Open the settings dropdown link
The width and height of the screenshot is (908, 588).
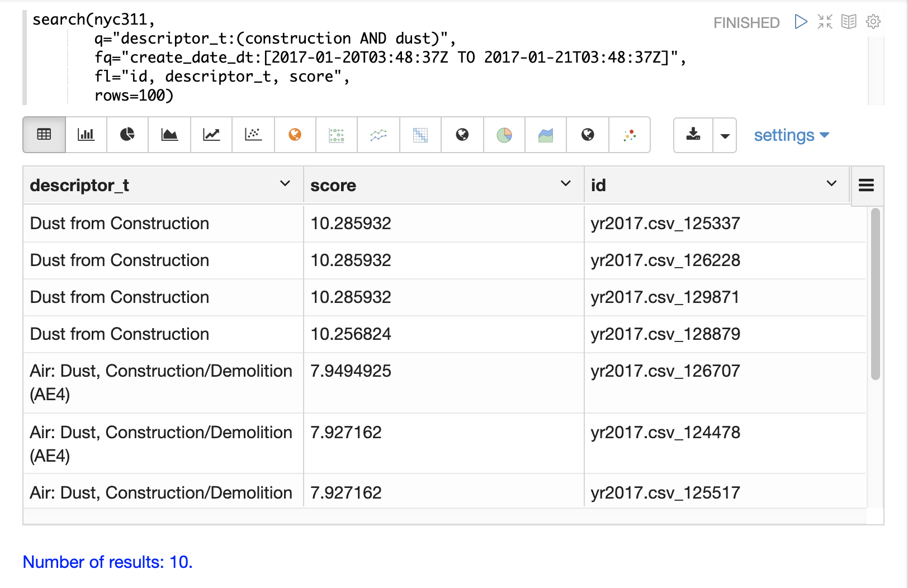(x=791, y=135)
